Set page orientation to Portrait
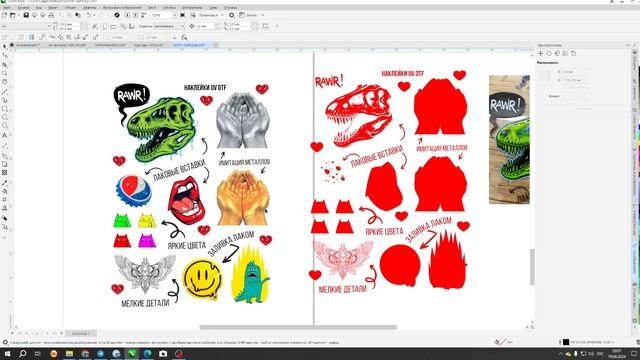This screenshot has width=640, height=360. (x=105, y=26)
